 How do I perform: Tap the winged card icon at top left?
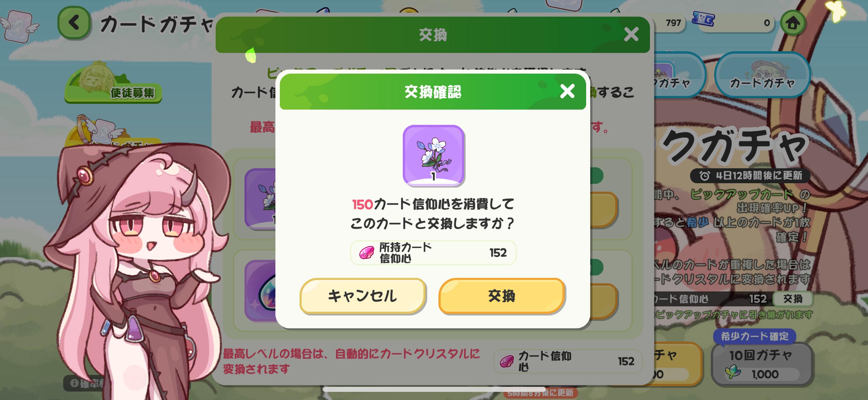19,26
